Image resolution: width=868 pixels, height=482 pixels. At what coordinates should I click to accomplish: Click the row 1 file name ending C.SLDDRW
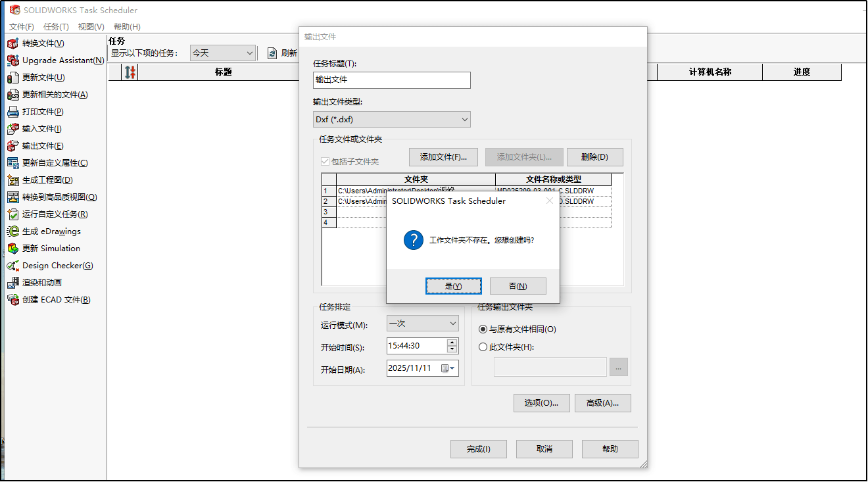coord(554,189)
